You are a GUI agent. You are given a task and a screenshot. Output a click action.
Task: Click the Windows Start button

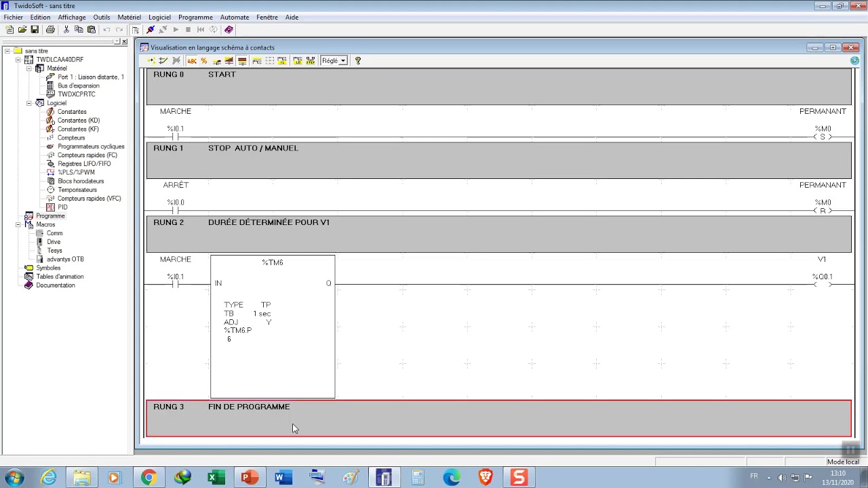click(x=14, y=477)
